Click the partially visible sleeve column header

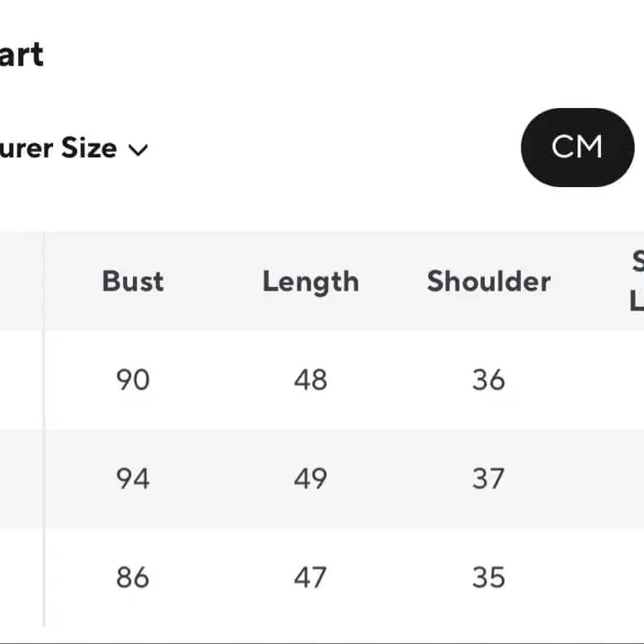(x=636, y=282)
